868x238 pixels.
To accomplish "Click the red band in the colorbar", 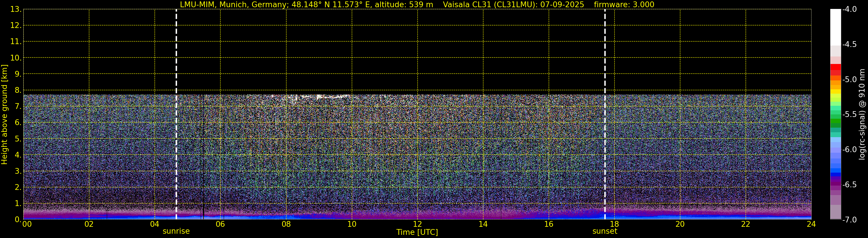I will (835, 67).
